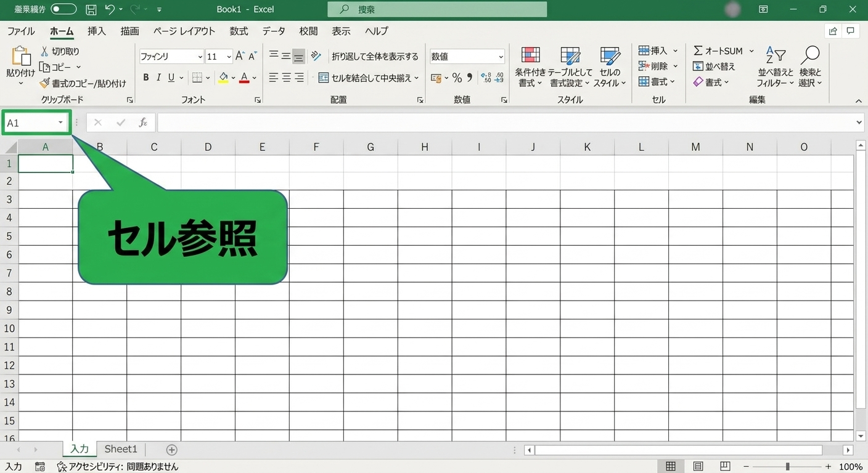Click the increase font size icon
This screenshot has height=473, width=868.
240,56
